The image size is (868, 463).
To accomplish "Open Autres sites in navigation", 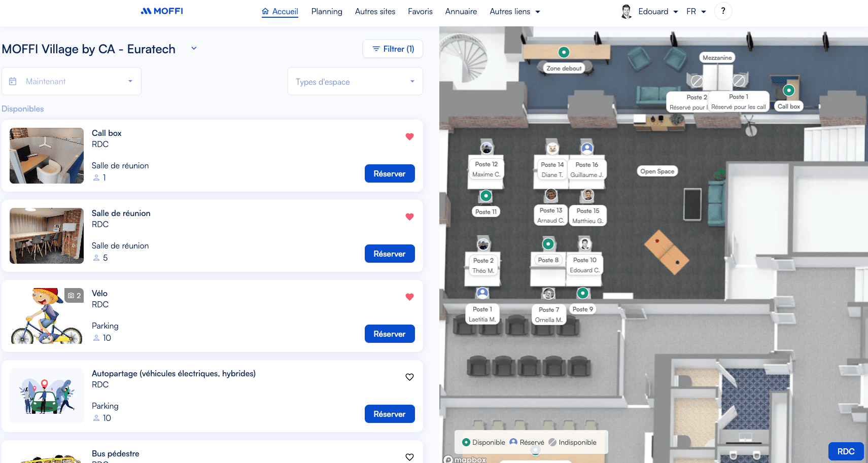I will [x=375, y=11].
